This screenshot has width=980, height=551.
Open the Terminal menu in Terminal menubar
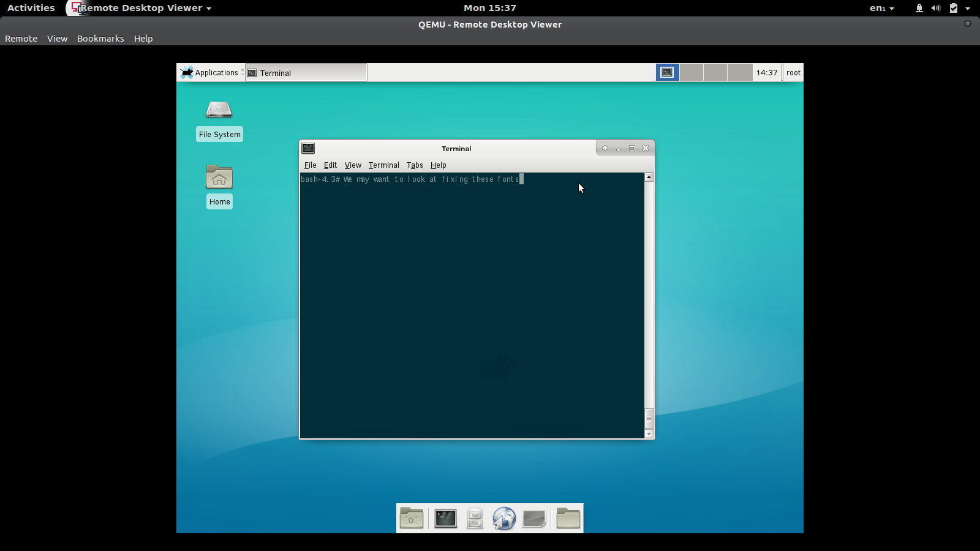[384, 165]
